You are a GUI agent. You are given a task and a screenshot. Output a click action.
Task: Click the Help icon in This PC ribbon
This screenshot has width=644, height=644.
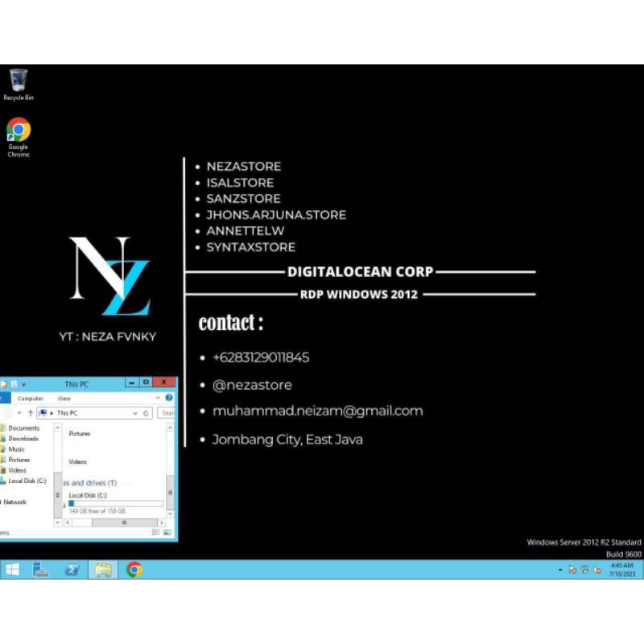point(167,398)
